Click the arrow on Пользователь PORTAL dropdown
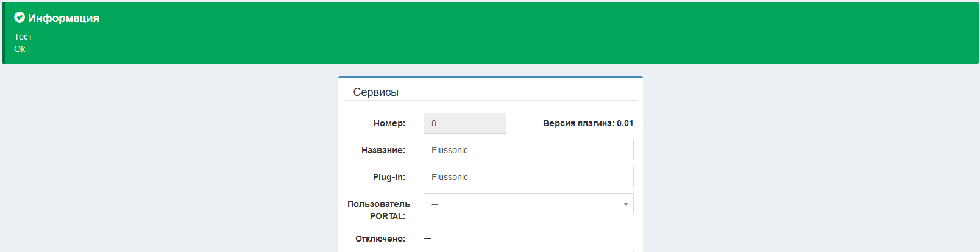Image resolution: width=980 pixels, height=252 pixels. pyautogui.click(x=625, y=204)
